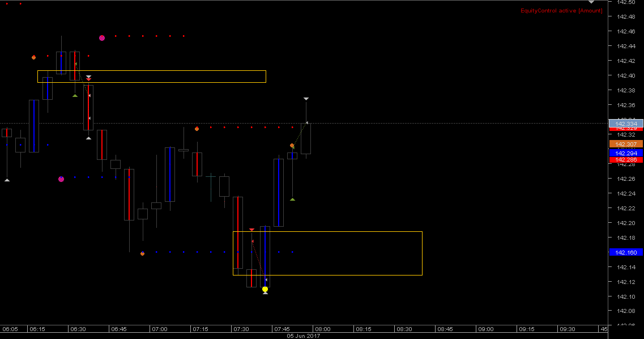
Task: Click the orange breakout dot above 07:15 candles
Action: [x=197, y=129]
